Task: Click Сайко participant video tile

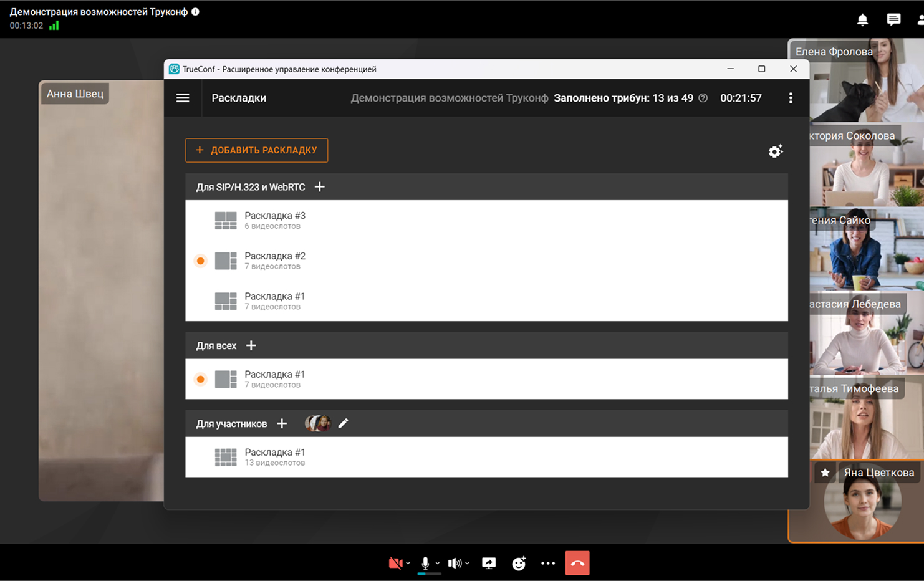Action: pyautogui.click(x=867, y=249)
